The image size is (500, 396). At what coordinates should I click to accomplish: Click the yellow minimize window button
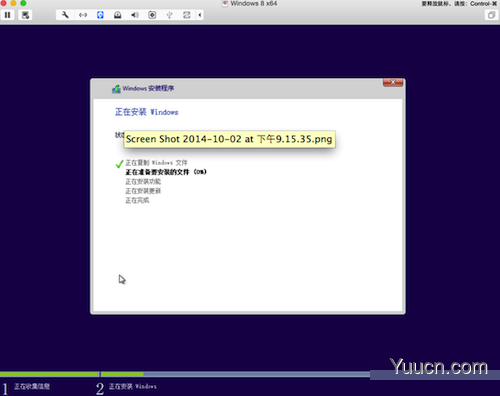click(13, 3)
